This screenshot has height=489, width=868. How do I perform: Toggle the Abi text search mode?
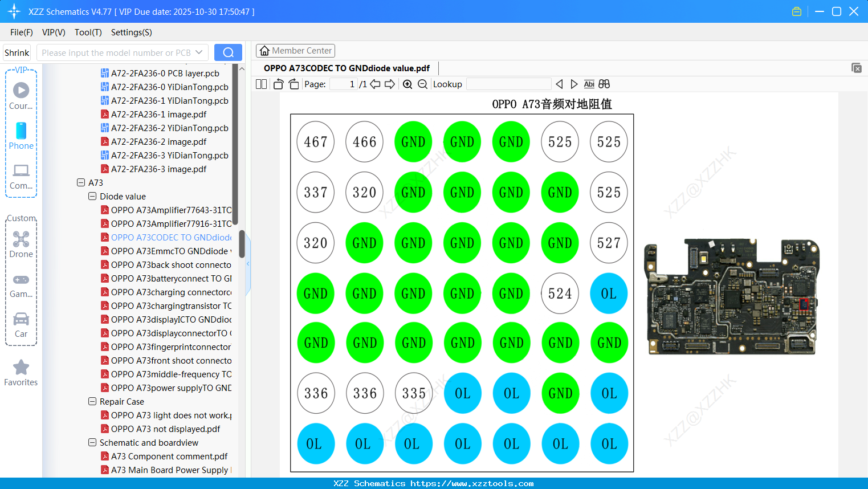(x=589, y=84)
